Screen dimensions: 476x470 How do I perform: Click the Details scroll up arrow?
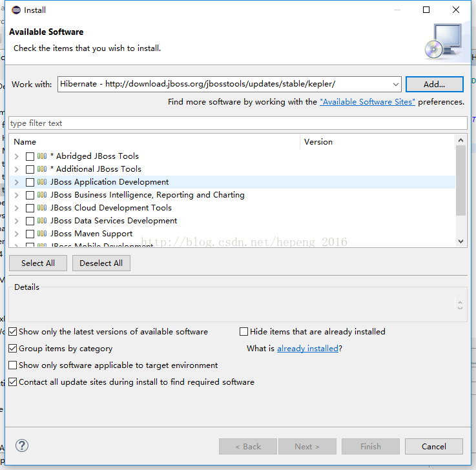click(x=460, y=303)
